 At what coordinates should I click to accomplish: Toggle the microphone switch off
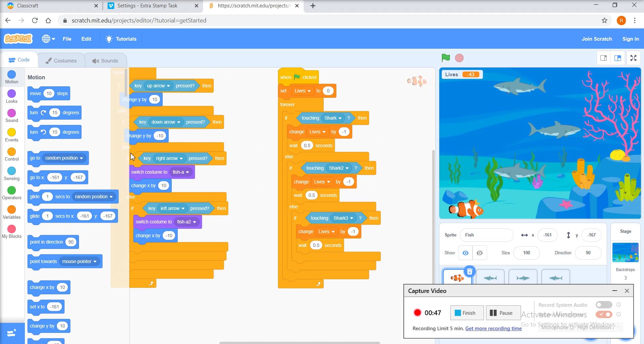pyautogui.click(x=604, y=314)
